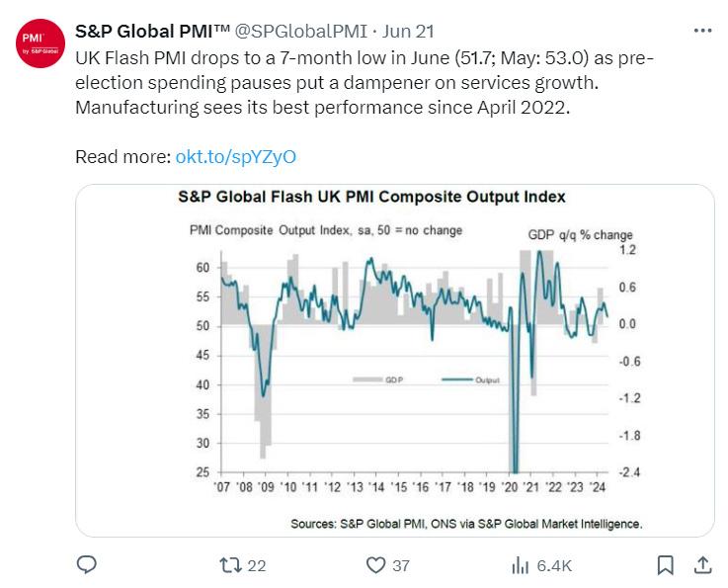Screen dimensions: 728x588
Task: Like the tweet using the heart icon
Action: coord(375,565)
